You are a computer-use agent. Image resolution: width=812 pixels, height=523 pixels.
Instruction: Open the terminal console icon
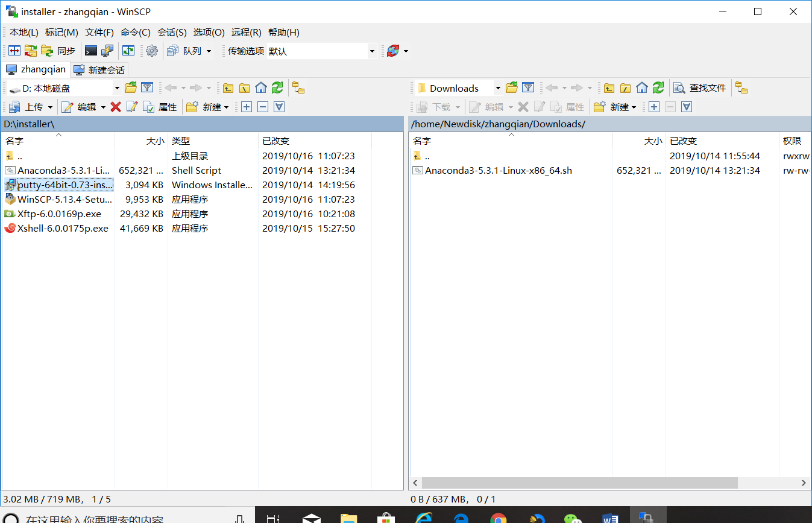click(x=91, y=51)
